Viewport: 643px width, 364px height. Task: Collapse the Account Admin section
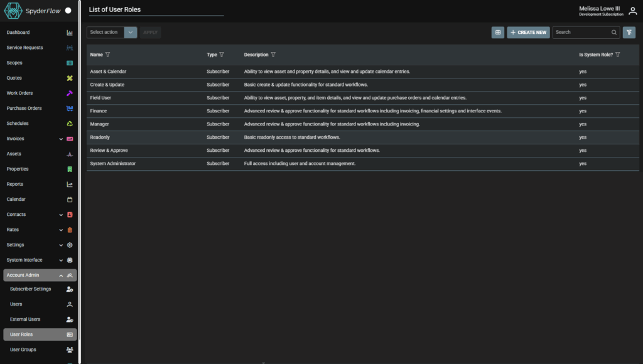pyautogui.click(x=61, y=276)
